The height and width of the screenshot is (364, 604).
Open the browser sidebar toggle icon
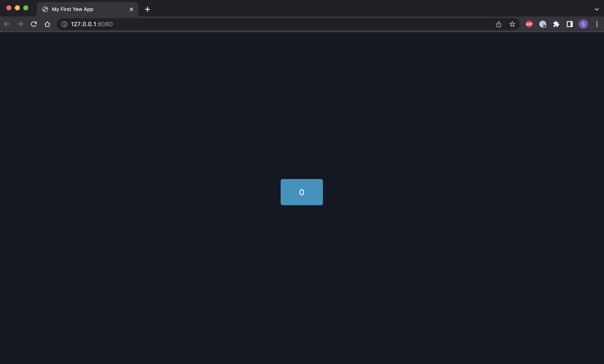pos(570,24)
